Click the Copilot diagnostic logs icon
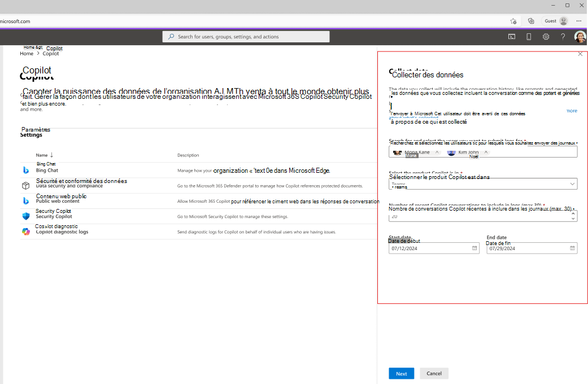 26,232
